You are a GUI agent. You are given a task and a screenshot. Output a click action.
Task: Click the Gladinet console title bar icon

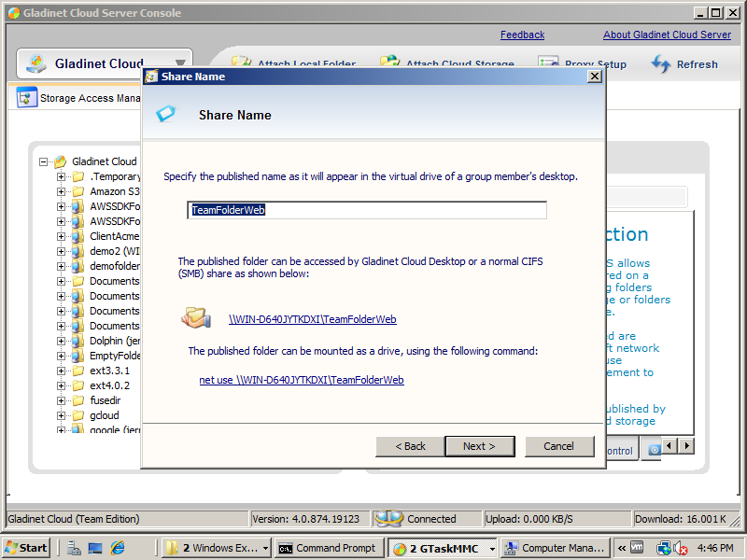point(13,13)
